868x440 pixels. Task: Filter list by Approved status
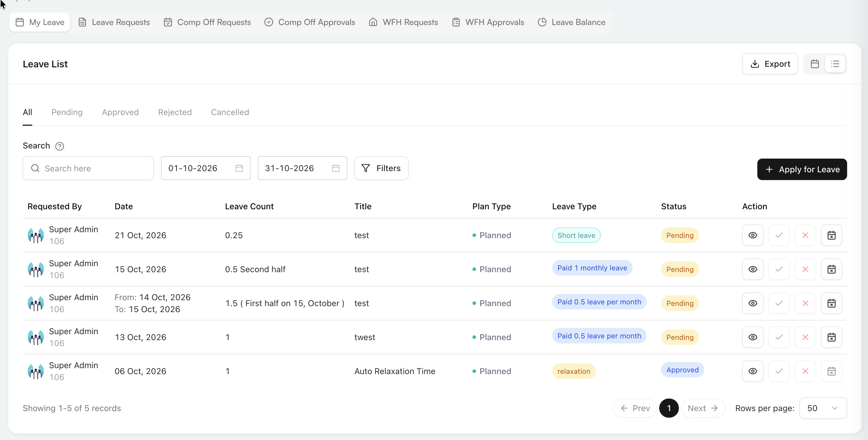tap(120, 112)
